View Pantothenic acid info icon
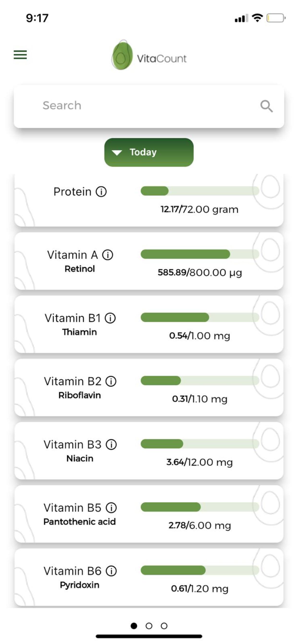The image size is (298, 644). coord(112,507)
